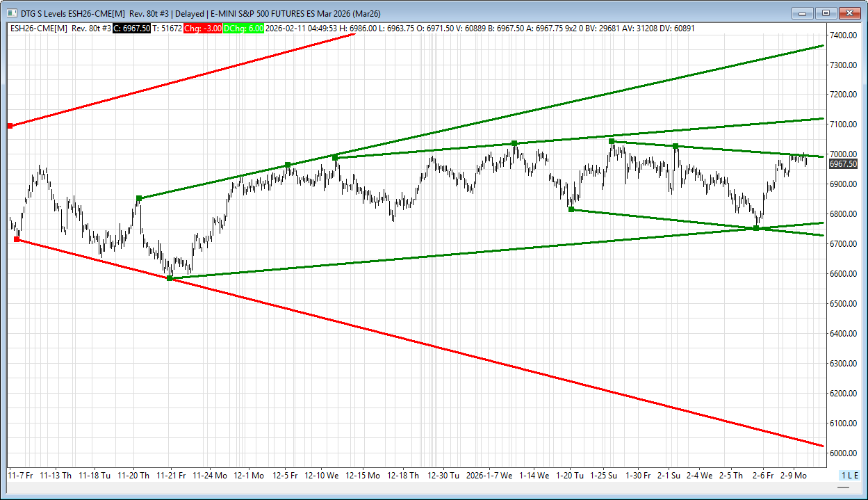Close the ESH26-CME chart window
The height and width of the screenshot is (500, 868).
[x=850, y=13]
